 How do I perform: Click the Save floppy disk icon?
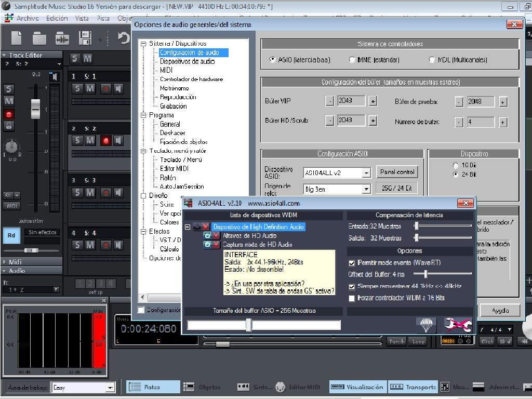coord(85,38)
